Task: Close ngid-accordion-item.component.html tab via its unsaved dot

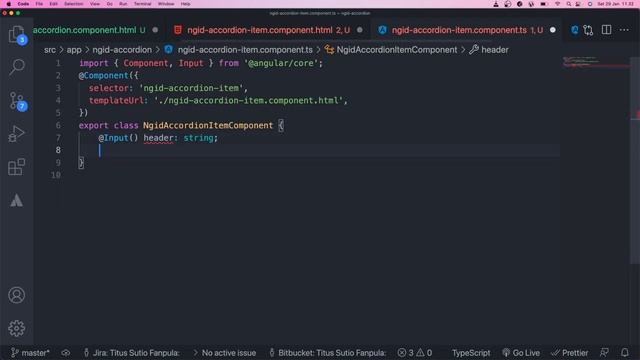Action: [x=360, y=30]
